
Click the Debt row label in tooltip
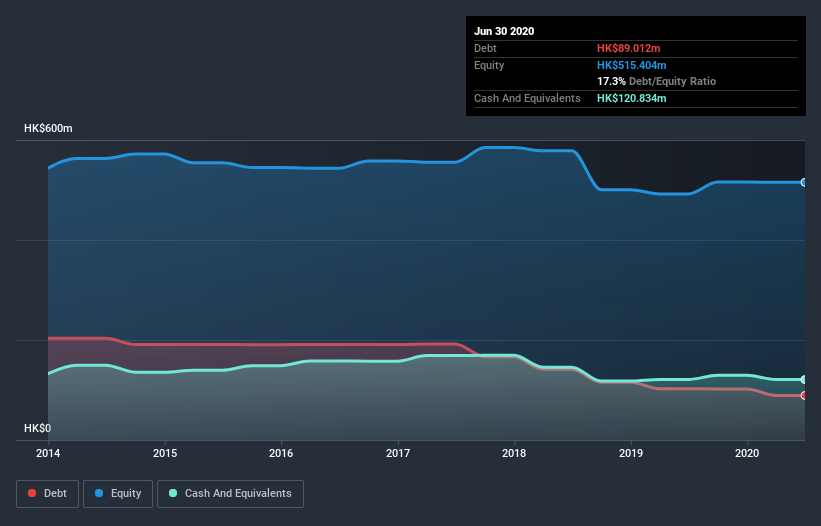485,48
